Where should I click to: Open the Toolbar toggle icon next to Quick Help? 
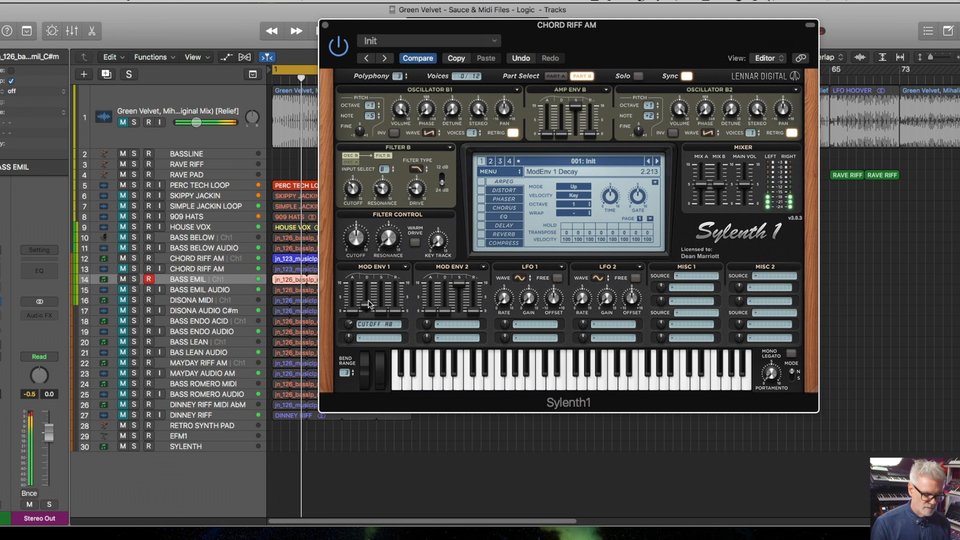[27, 31]
